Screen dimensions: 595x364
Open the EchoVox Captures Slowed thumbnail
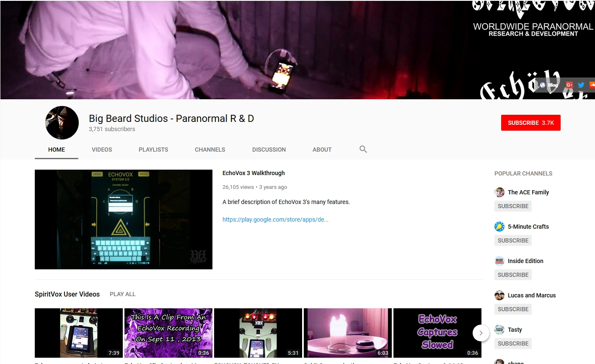coord(437,333)
